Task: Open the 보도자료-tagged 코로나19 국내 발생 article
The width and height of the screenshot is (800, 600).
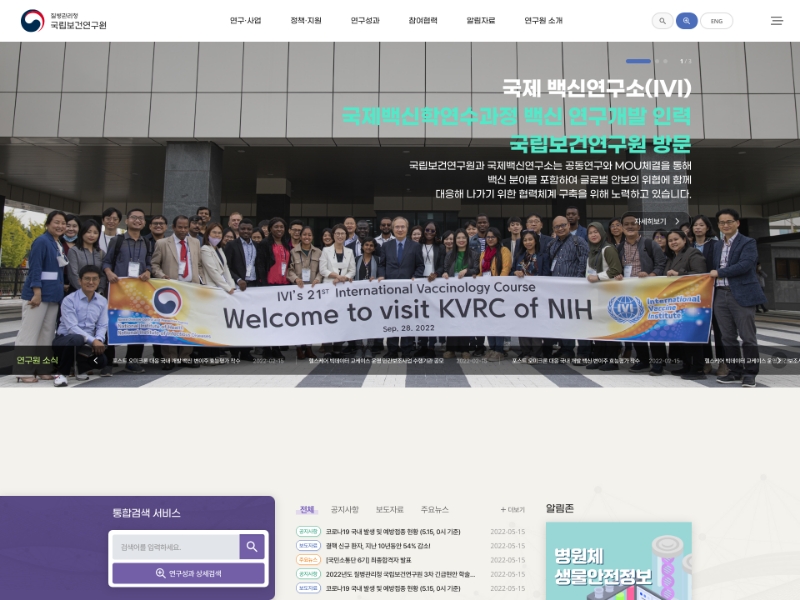Action: pos(393,589)
